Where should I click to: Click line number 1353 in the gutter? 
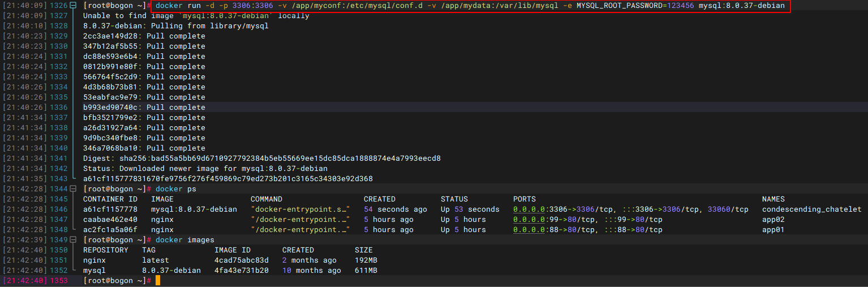coord(59,281)
